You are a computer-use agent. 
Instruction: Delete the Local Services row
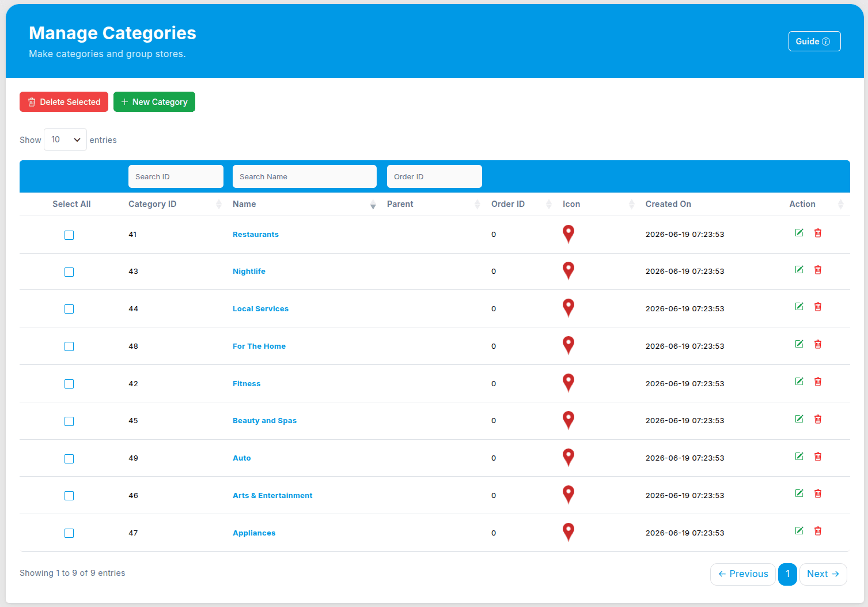[818, 307]
